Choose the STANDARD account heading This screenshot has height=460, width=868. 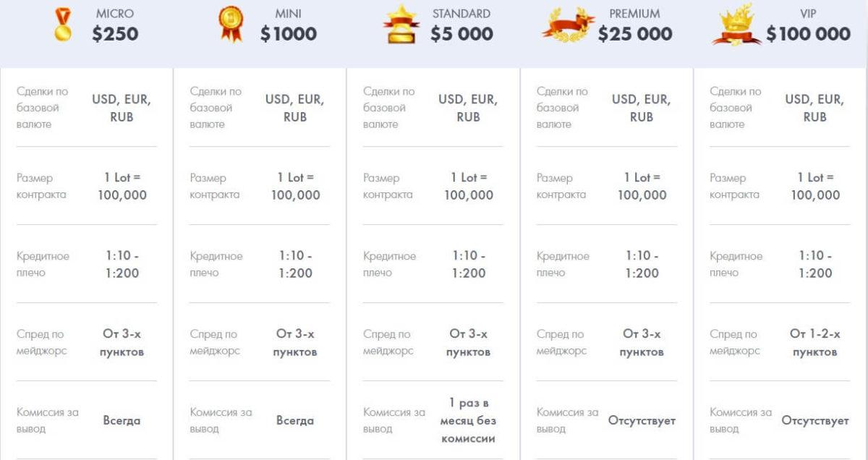coord(461,14)
